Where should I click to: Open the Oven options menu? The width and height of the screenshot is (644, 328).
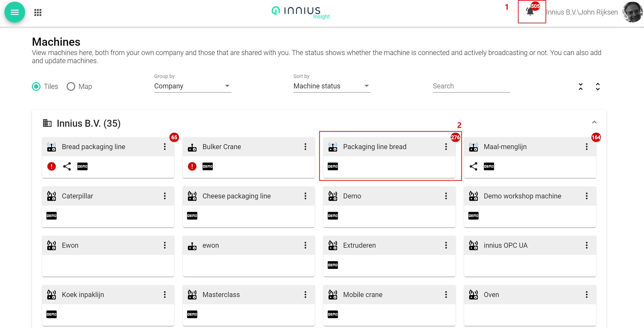pyautogui.click(x=586, y=294)
